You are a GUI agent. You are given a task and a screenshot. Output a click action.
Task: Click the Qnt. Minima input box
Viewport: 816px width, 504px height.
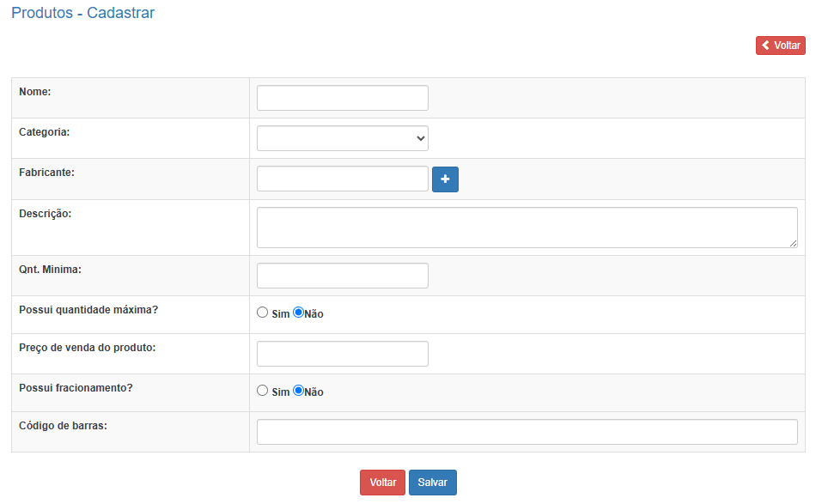coord(342,276)
